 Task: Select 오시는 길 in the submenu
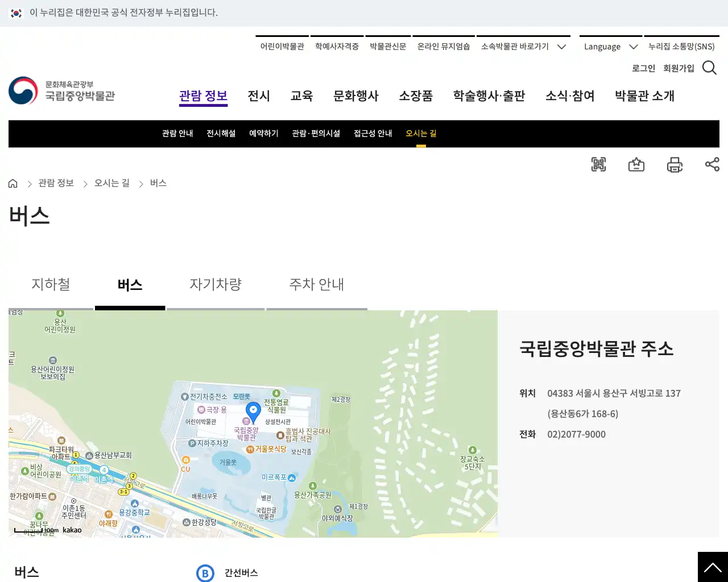coord(421,134)
